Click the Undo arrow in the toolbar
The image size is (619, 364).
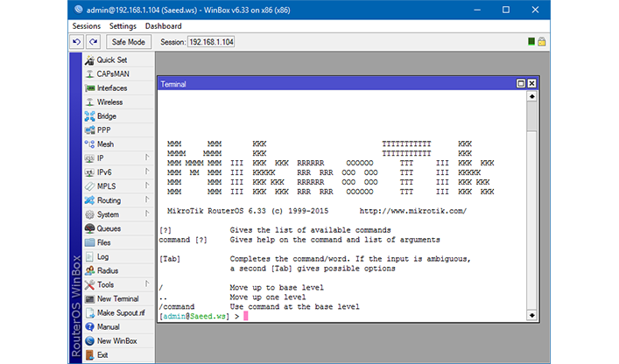pos(76,41)
